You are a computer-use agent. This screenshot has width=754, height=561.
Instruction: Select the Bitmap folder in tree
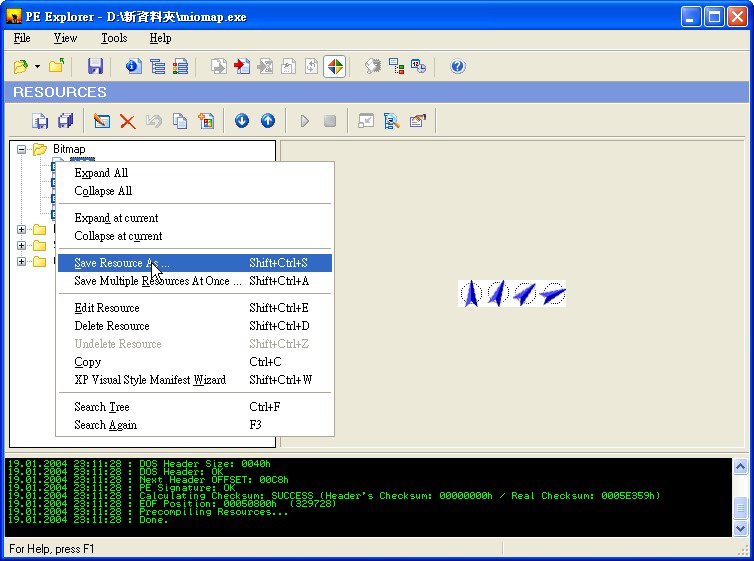(x=69, y=149)
